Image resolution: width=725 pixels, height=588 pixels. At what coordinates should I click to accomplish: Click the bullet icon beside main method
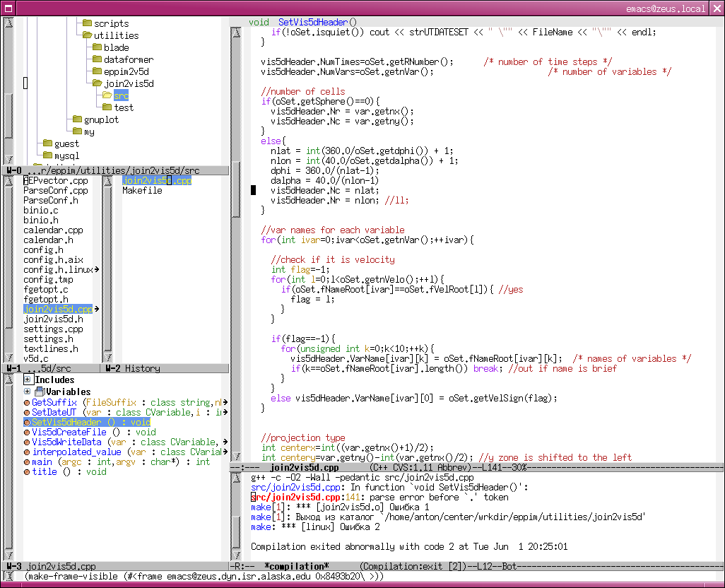point(27,462)
